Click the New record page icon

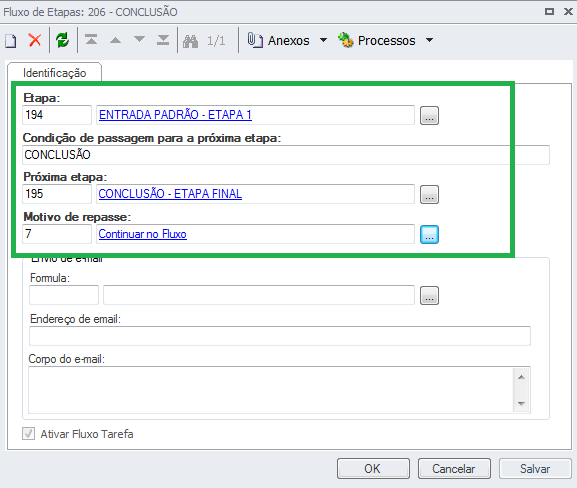[x=11, y=40]
